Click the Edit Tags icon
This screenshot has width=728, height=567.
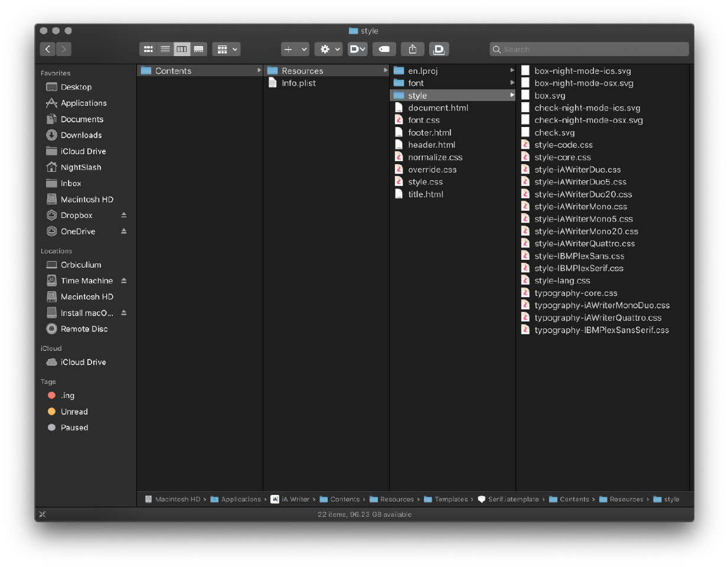pos(384,49)
